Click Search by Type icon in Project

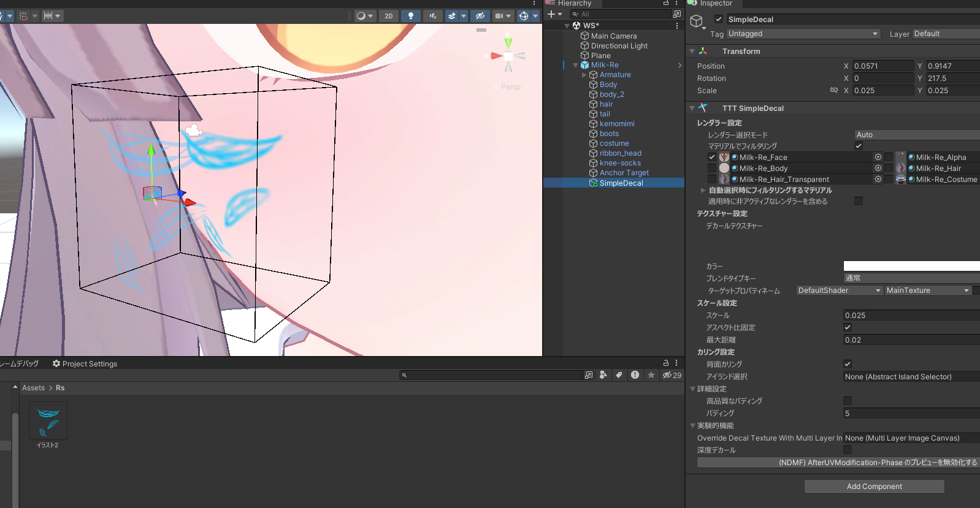tap(603, 375)
